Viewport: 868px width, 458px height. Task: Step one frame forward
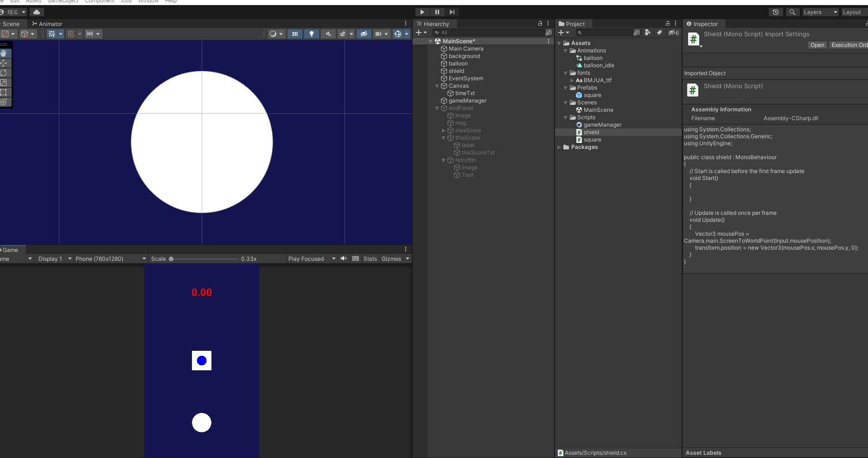point(452,12)
